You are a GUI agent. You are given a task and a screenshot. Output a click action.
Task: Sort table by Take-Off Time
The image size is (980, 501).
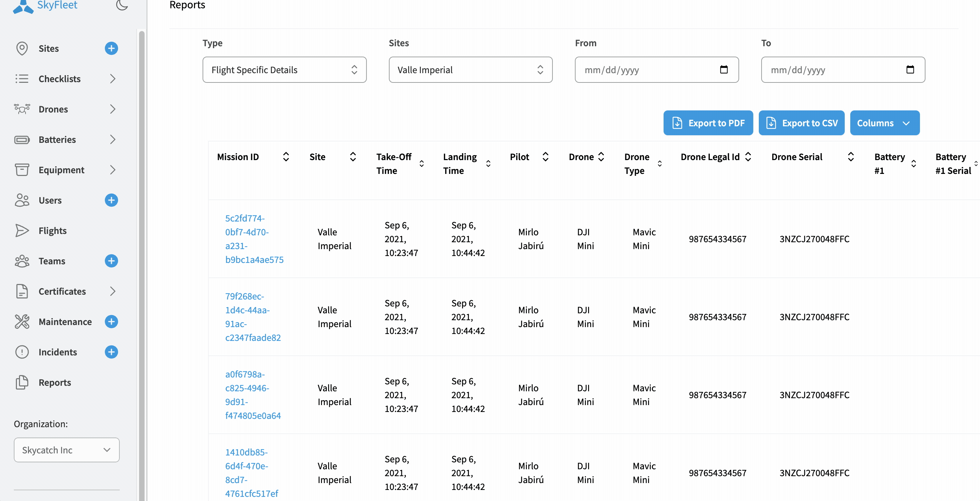pyautogui.click(x=422, y=164)
